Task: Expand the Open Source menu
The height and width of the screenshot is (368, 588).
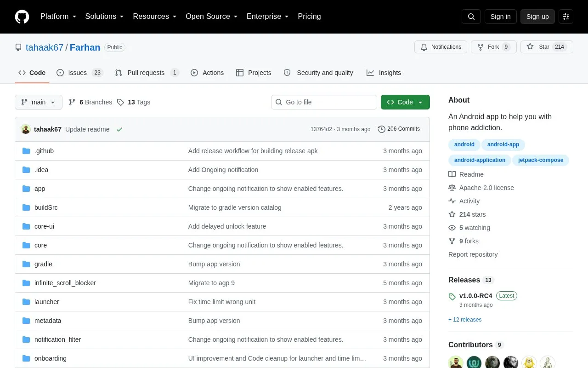Action: point(212,17)
